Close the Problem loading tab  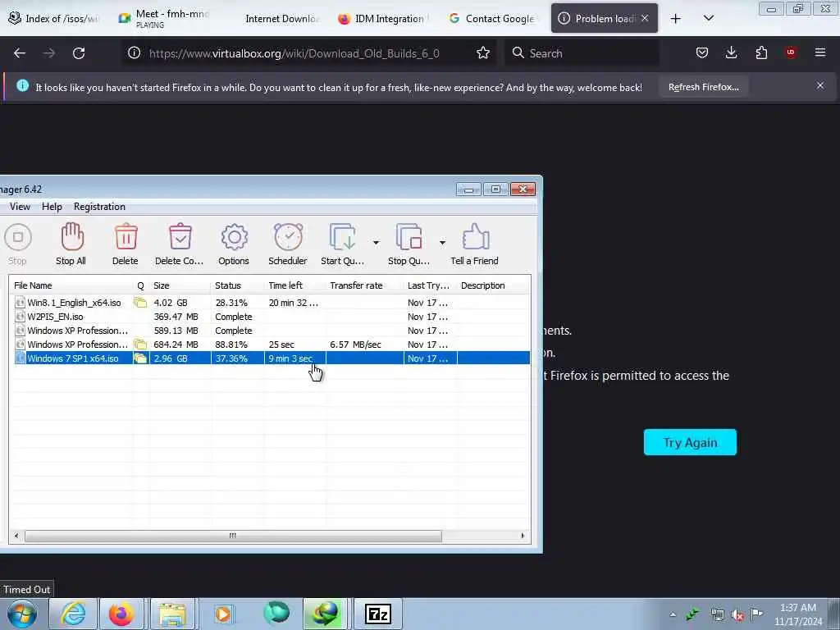coord(645,18)
